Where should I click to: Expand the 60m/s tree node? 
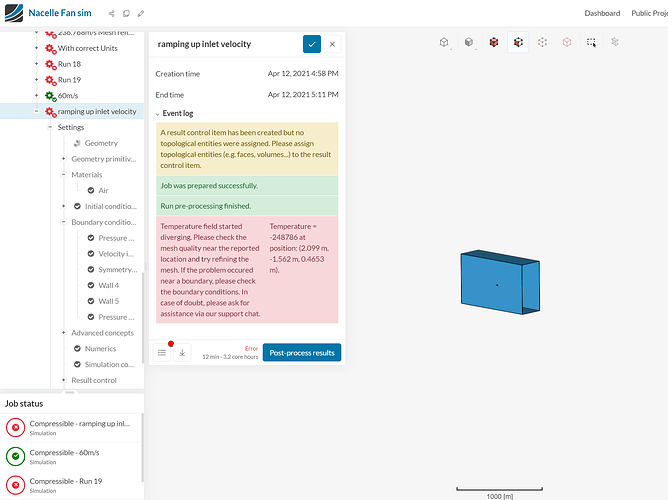(36, 95)
